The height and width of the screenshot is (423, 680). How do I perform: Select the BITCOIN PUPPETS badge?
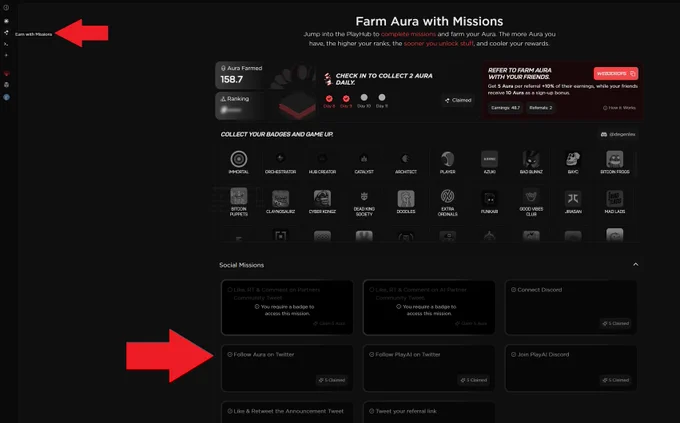click(x=239, y=202)
